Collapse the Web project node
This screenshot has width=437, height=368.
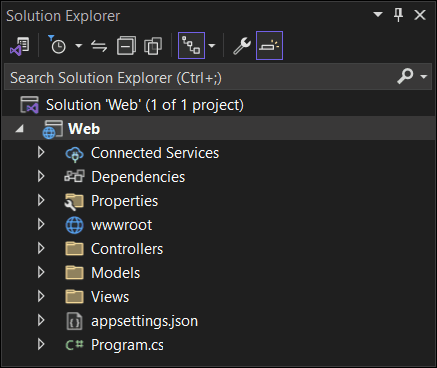coord(20,128)
